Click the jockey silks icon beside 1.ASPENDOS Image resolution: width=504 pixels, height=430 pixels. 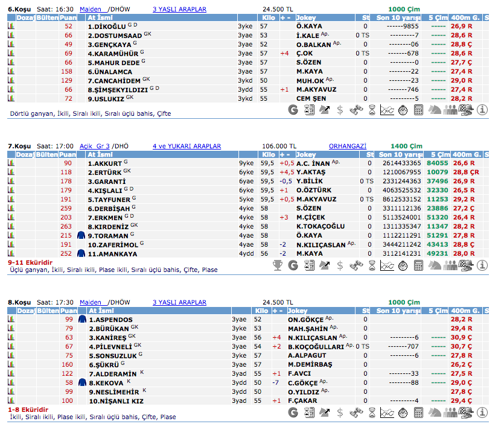coord(82,319)
